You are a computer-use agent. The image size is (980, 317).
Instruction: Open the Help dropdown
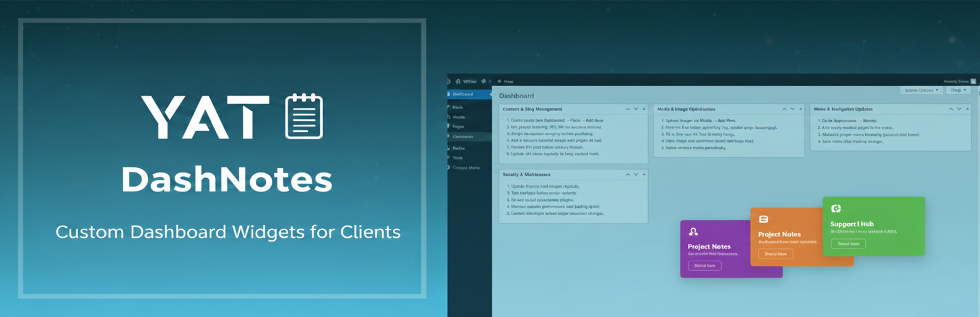tap(958, 90)
